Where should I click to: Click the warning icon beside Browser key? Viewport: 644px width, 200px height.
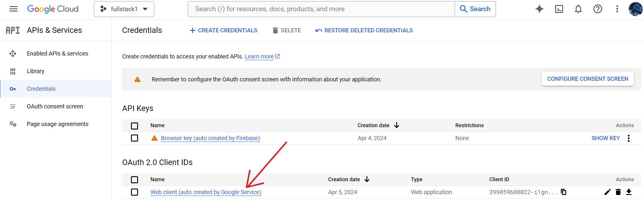(x=155, y=138)
